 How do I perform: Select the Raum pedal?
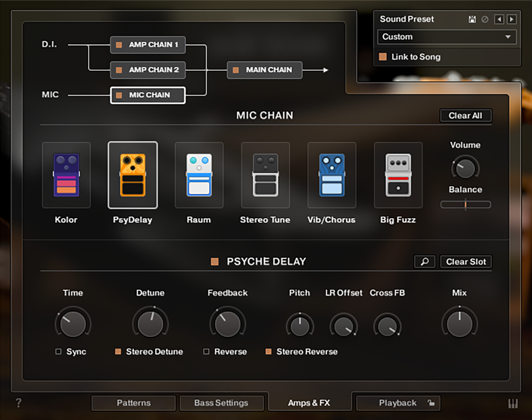coord(199,175)
